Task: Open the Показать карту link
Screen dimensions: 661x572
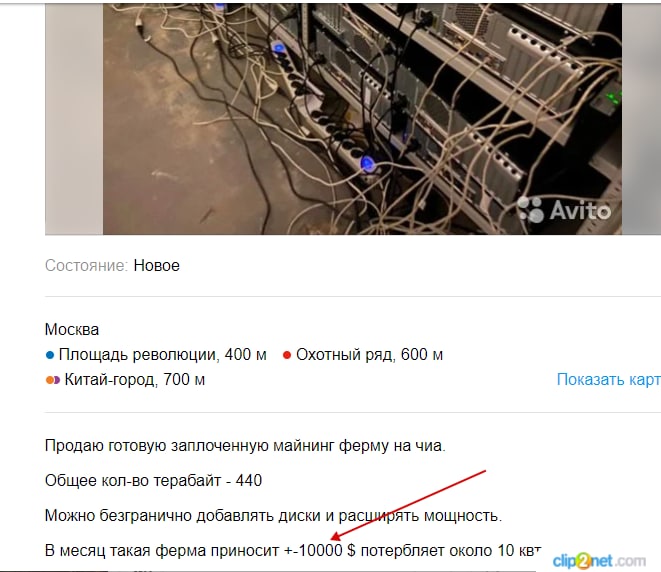Action: [x=609, y=379]
